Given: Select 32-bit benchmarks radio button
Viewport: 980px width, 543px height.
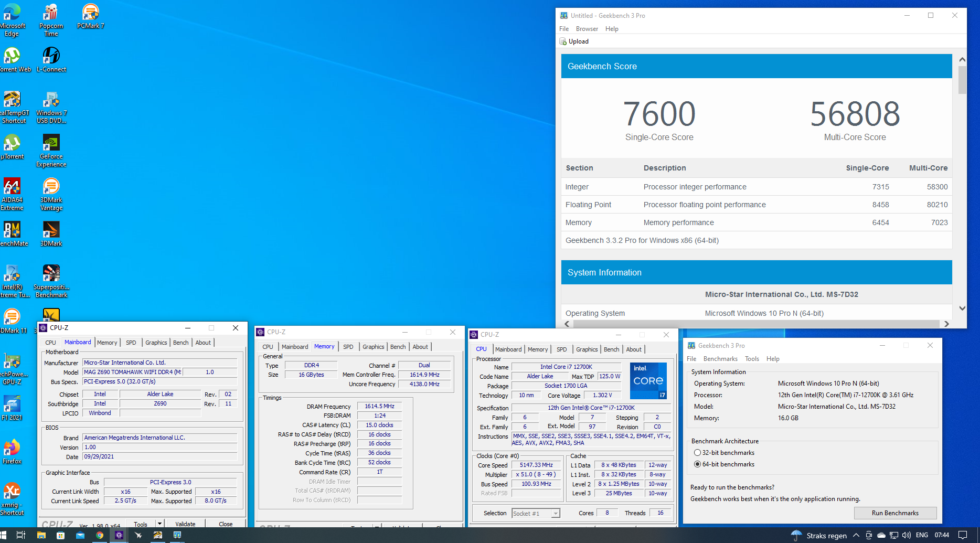Looking at the screenshot, I should pos(697,453).
